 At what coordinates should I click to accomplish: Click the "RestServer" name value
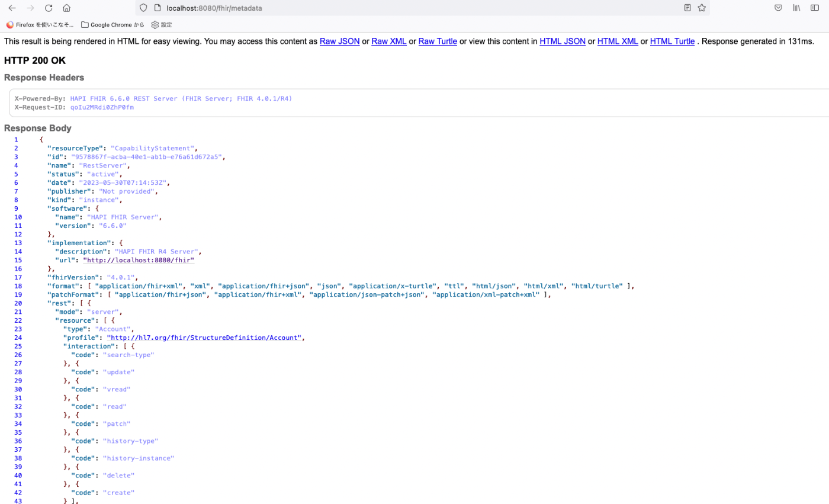pos(102,165)
